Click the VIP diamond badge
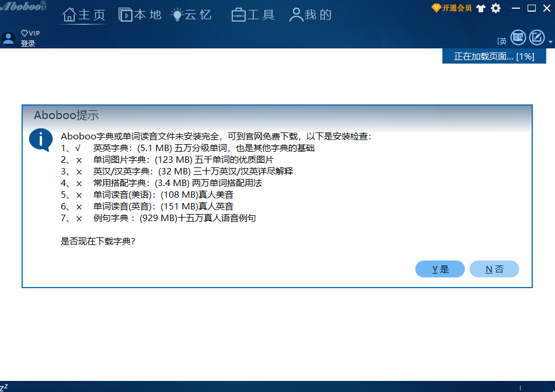The height and width of the screenshot is (392, 555). (30, 33)
